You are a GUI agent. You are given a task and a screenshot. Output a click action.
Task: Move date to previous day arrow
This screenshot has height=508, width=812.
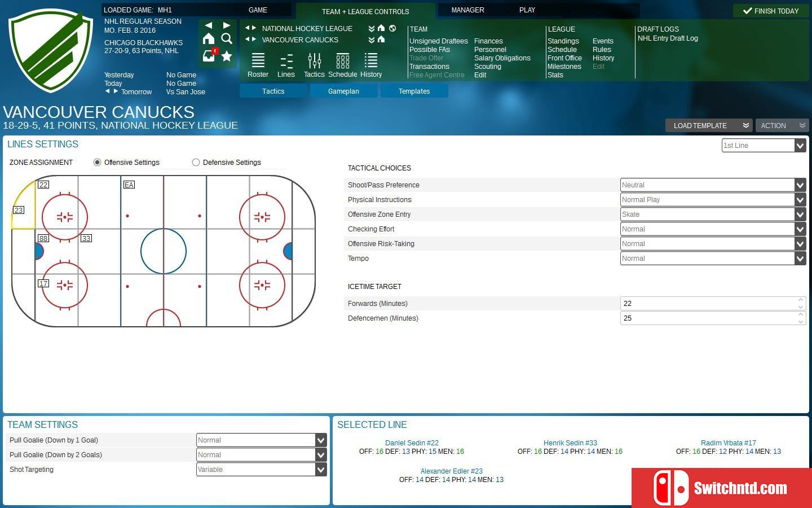(107, 91)
